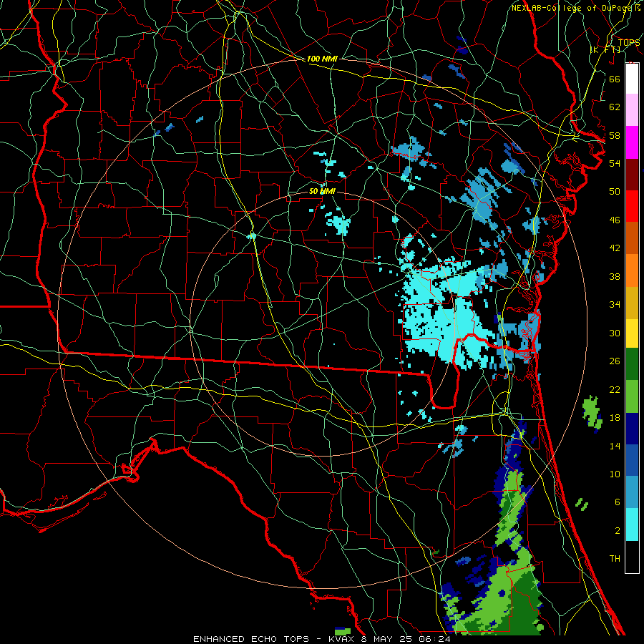Click the "54" legend value

tap(615, 163)
